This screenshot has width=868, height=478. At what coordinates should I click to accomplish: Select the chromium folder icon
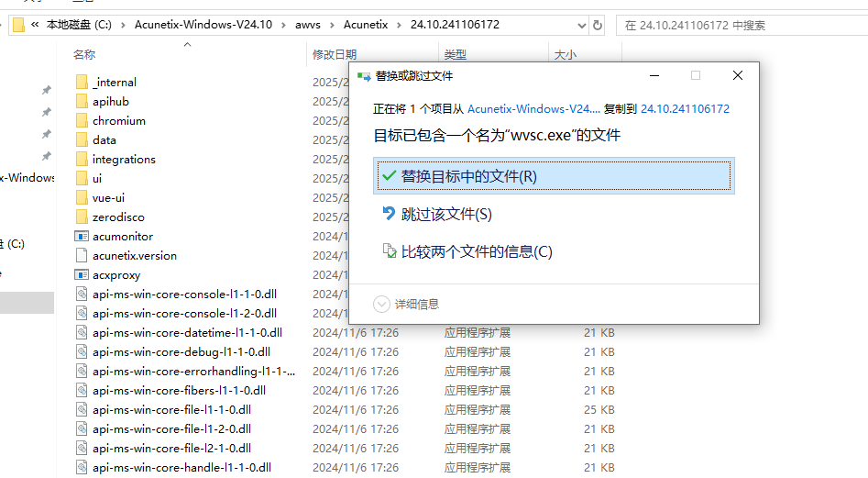(82, 121)
